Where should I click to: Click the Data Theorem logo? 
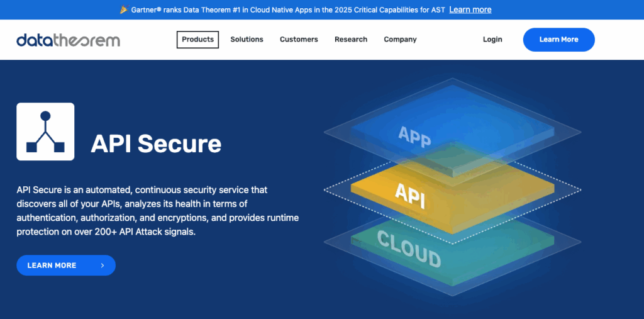pos(68,40)
